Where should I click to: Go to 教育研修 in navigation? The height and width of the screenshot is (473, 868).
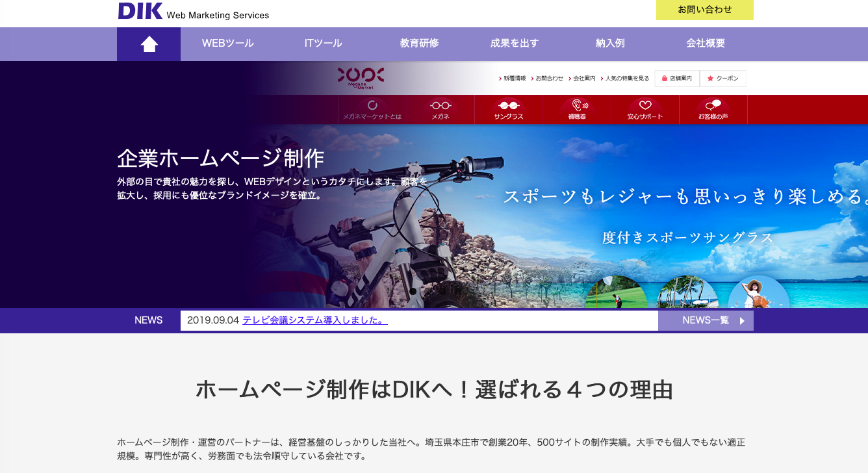click(x=419, y=44)
